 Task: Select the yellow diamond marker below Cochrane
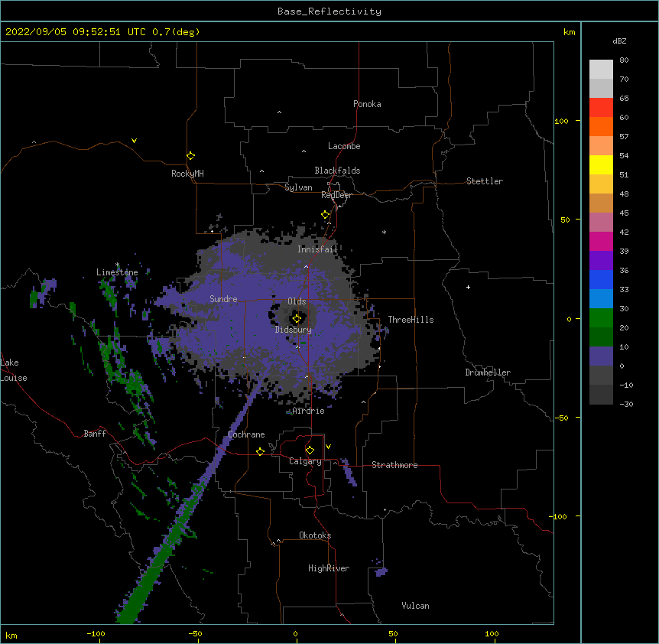260,451
